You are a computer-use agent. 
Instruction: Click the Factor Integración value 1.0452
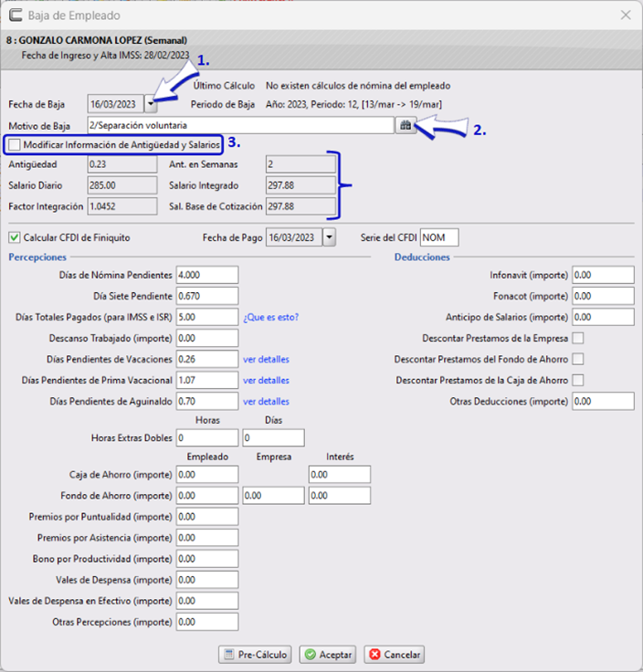point(122,206)
